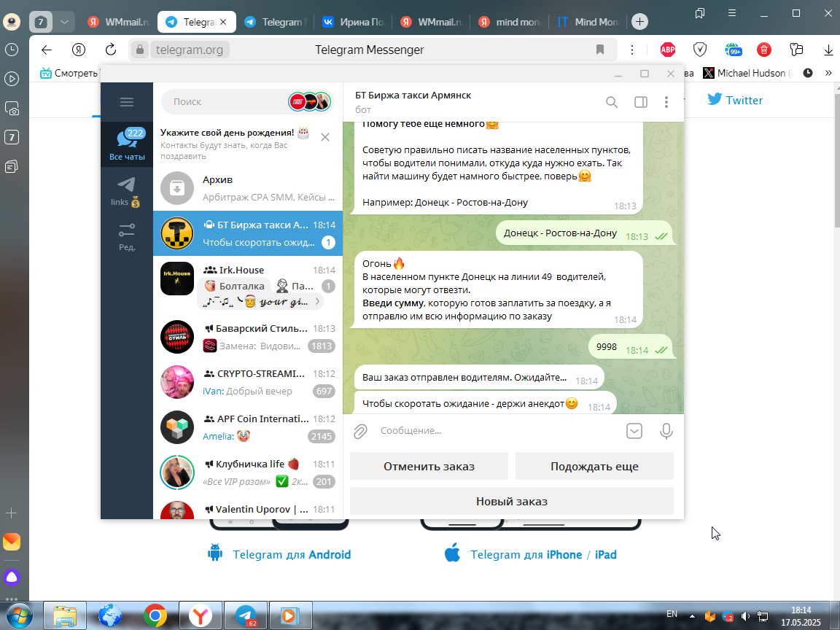Click the 9998 sent message
840x630 pixels.
click(631, 347)
